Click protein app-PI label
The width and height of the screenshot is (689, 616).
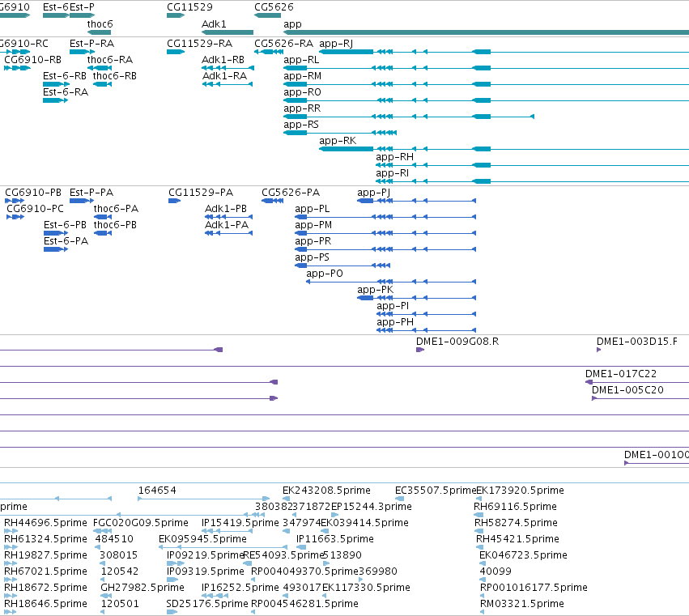coord(393,307)
